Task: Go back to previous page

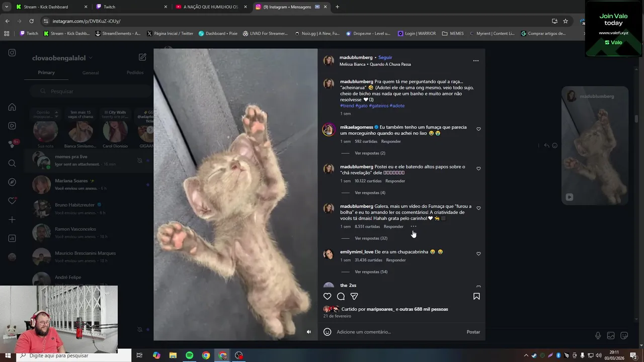Action: [x=7, y=21]
